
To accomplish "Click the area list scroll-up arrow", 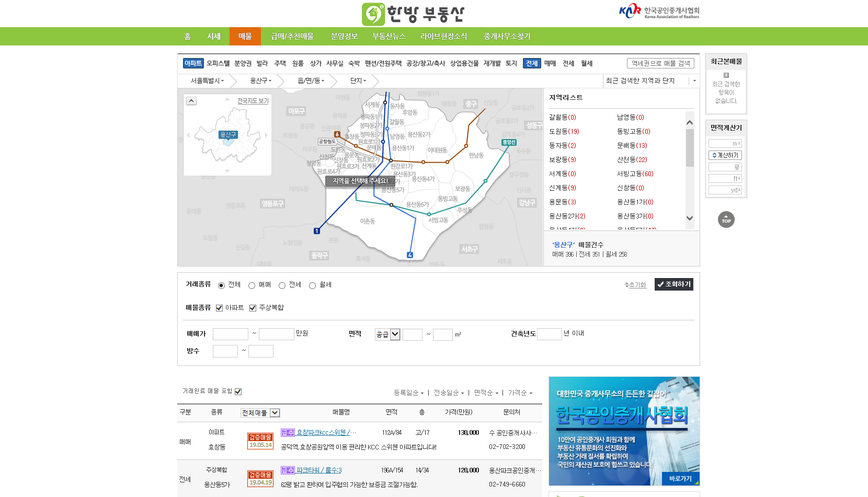I will pyautogui.click(x=690, y=122).
